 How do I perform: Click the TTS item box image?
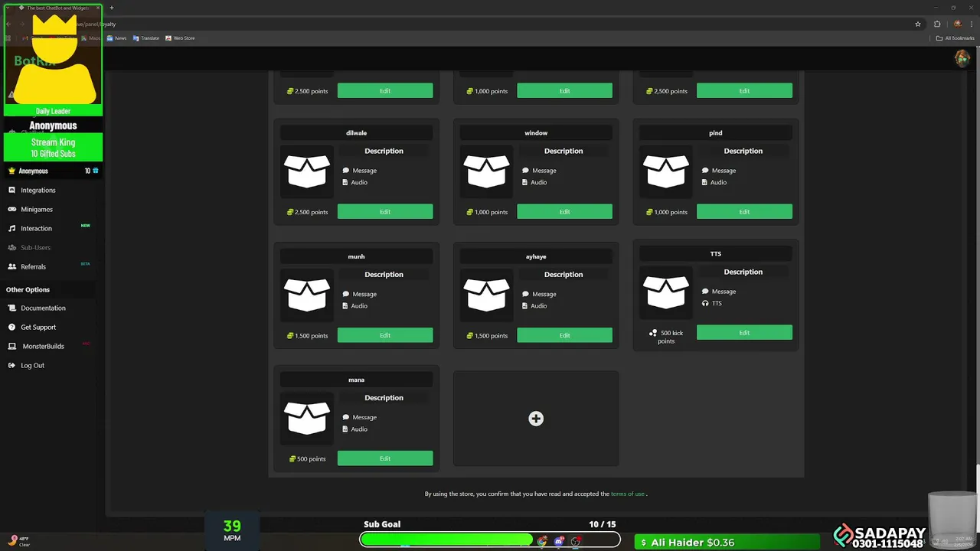666,292
